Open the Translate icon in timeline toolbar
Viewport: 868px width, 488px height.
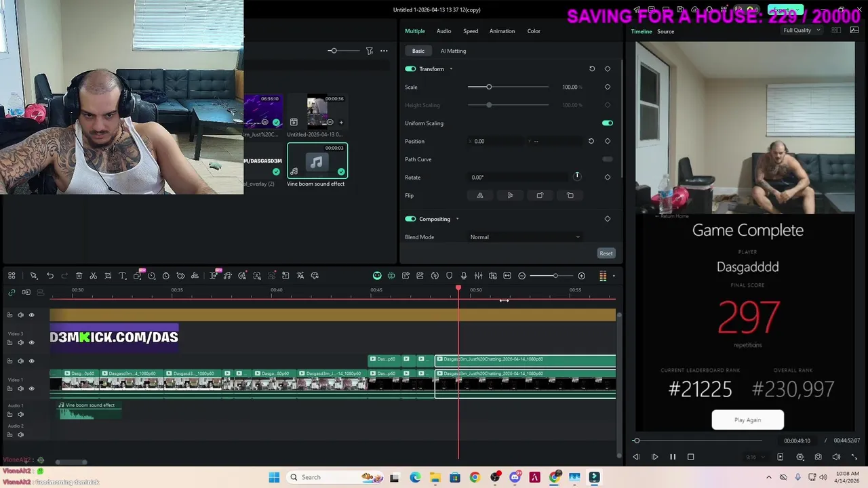coord(300,276)
